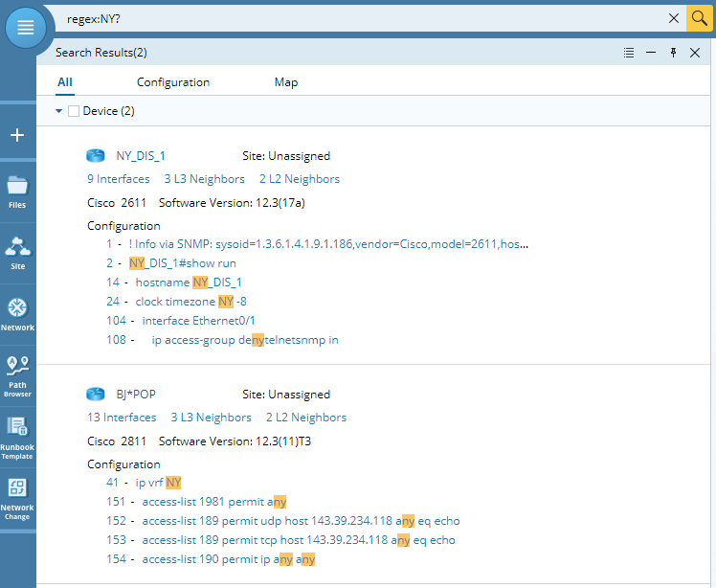Switch to the Map tab
Screen dimensions: 716x588
pyautogui.click(x=286, y=82)
